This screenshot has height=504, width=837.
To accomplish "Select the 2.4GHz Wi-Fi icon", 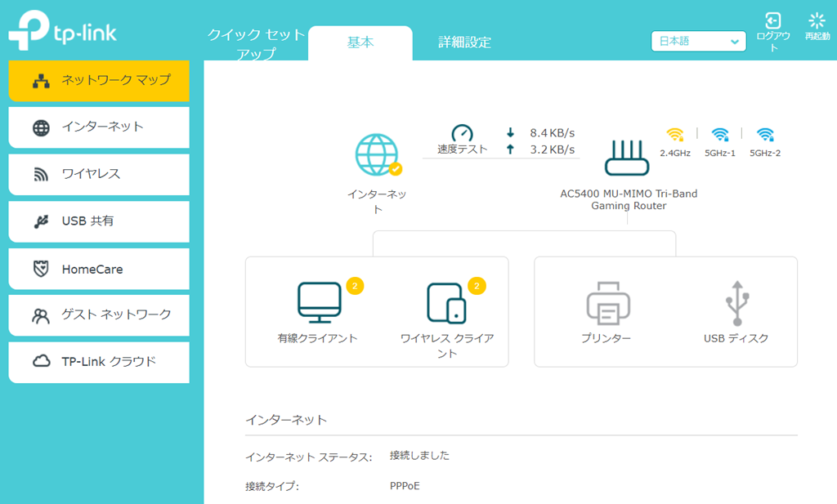I will pos(675,135).
